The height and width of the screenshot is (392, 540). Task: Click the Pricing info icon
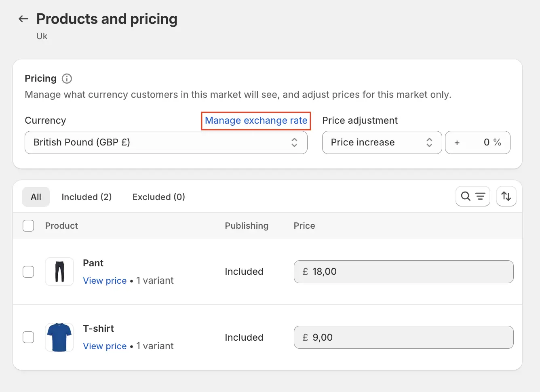click(67, 78)
